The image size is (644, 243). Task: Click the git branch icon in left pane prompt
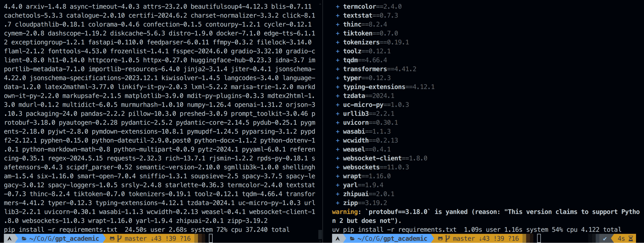pyautogui.click(x=119, y=239)
